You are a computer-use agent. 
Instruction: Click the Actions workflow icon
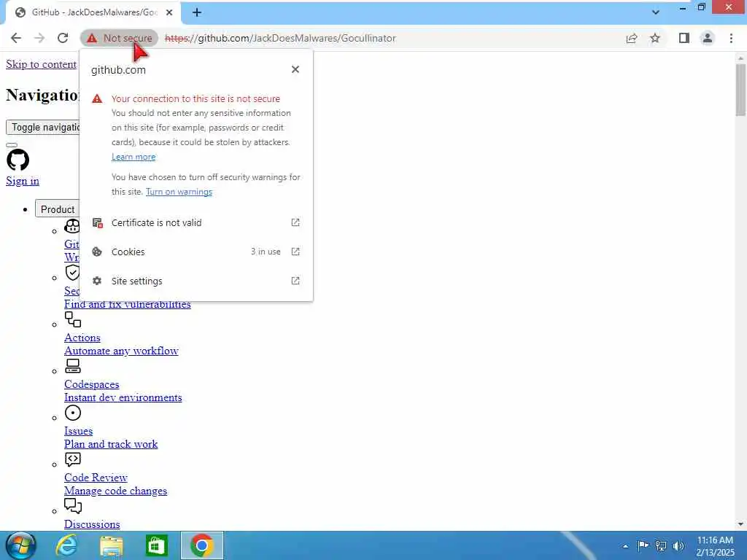73,319
